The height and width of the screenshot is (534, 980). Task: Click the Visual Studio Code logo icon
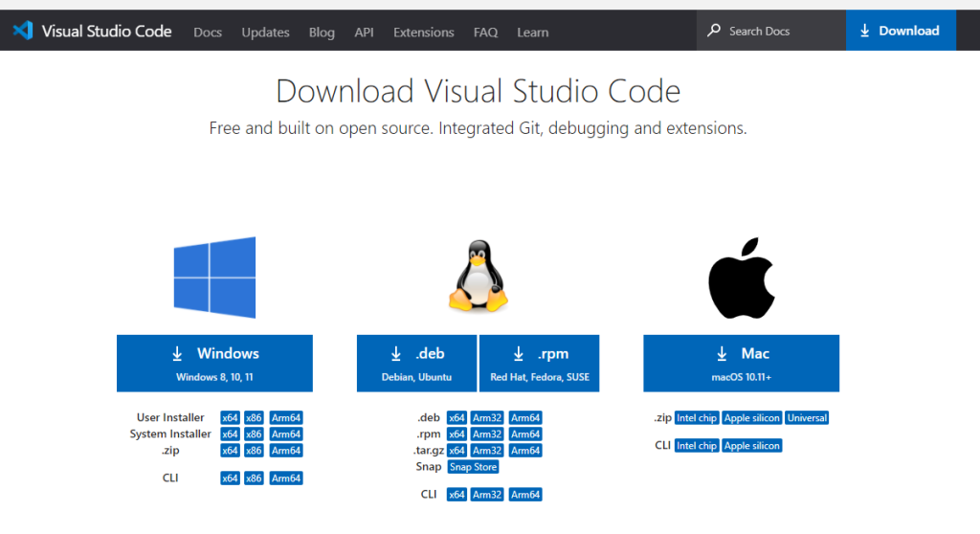coord(23,30)
